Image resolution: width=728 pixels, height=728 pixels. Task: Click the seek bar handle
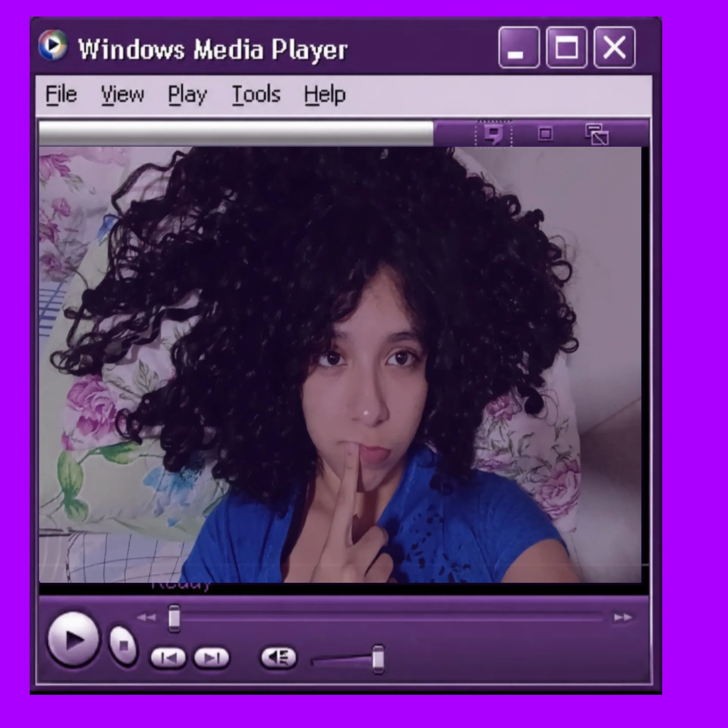tap(174, 618)
